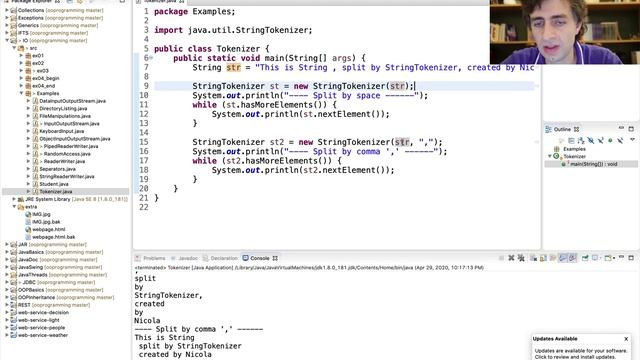Minimize the Console view

coord(621,258)
